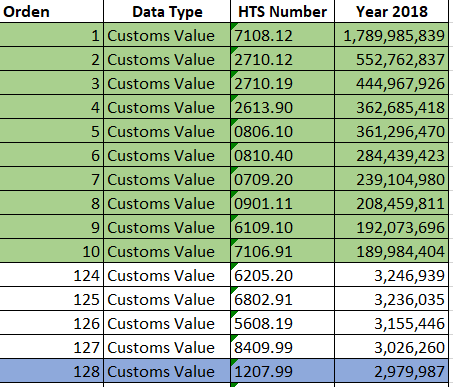The width and height of the screenshot is (453, 387).
Task: Click Customs Value cell in row 4
Action: [167, 107]
